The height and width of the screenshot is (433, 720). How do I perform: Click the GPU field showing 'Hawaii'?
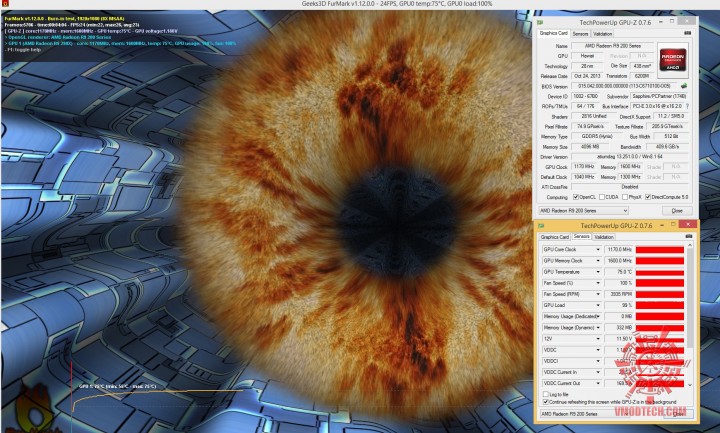coord(587,56)
